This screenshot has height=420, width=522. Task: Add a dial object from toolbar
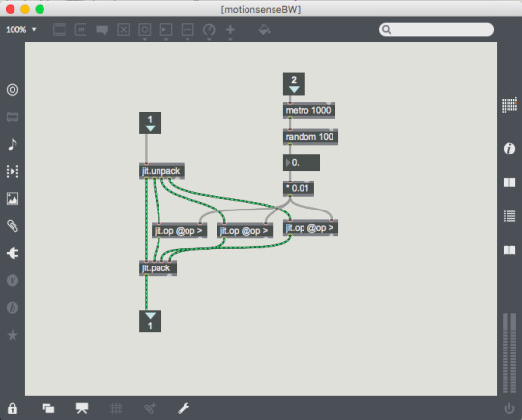(x=209, y=30)
